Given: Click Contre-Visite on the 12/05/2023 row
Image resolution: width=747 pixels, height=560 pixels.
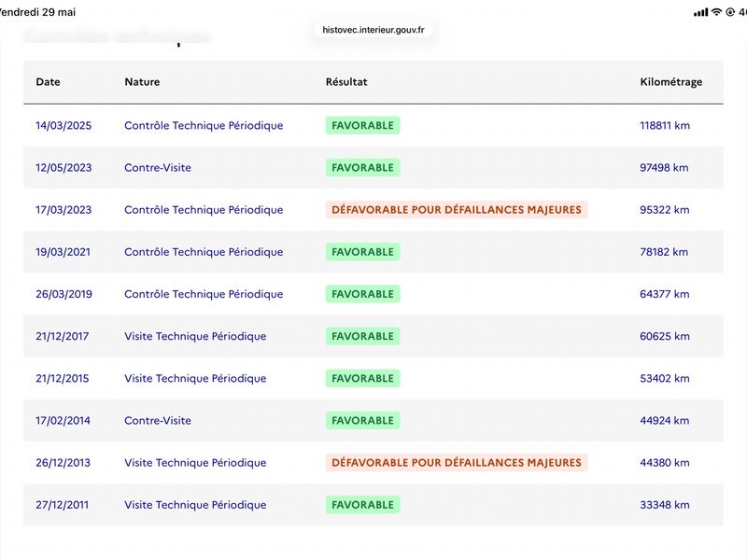Looking at the screenshot, I should (158, 168).
